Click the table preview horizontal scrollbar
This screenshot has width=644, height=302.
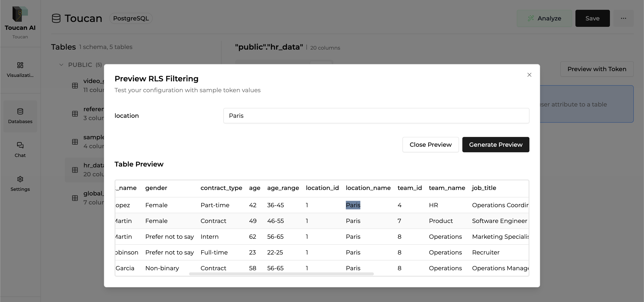click(281, 274)
